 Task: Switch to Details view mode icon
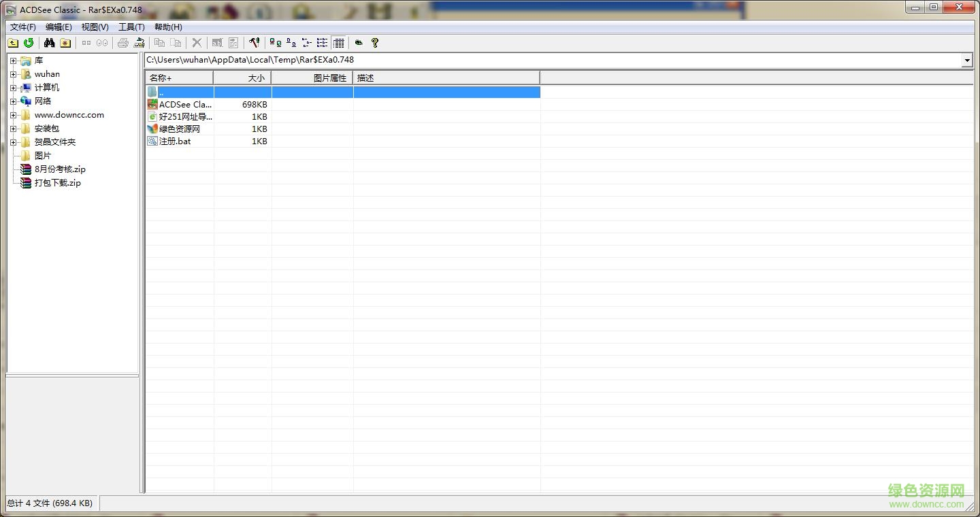pyautogui.click(x=339, y=43)
